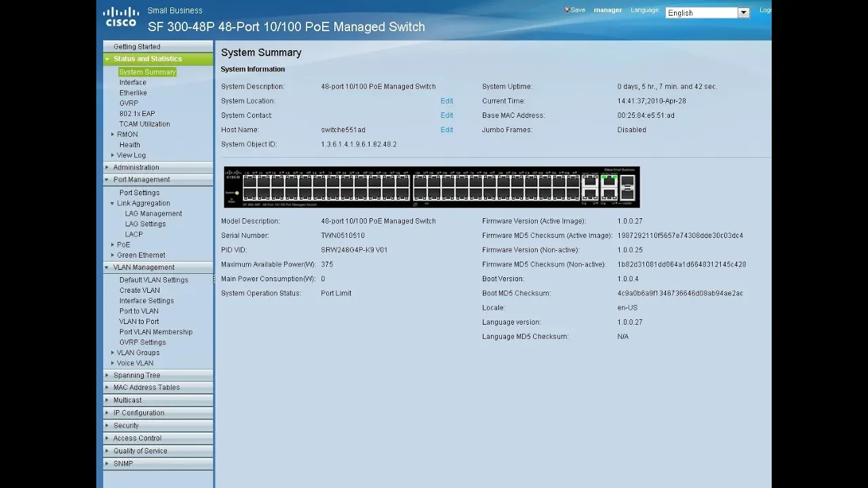Edit the System Contact
The width and height of the screenshot is (868, 488).
[447, 115]
